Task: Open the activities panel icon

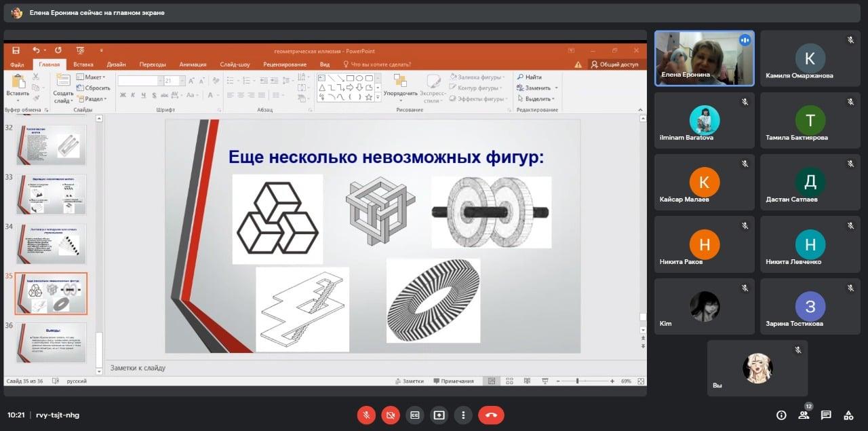Action: point(848,415)
